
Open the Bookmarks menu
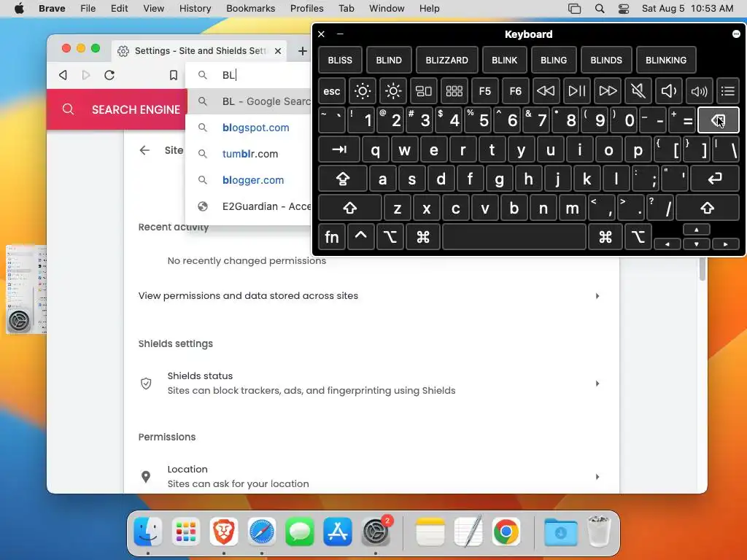(251, 9)
